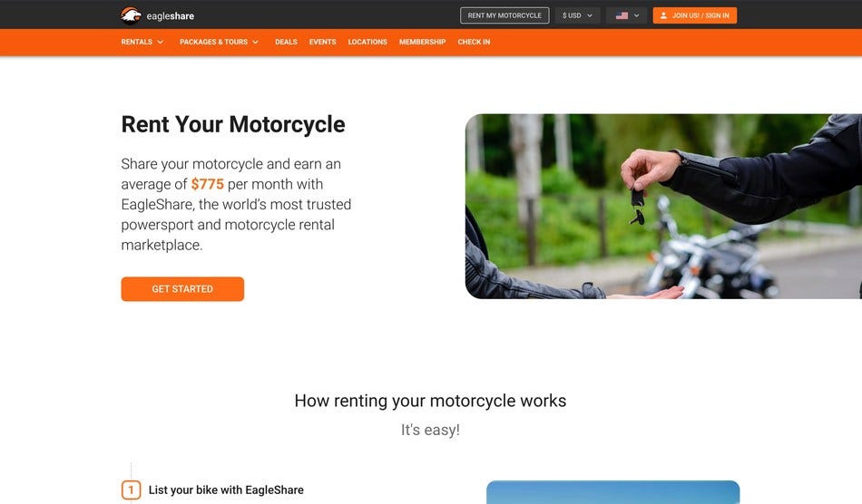Open the Locations menu item

point(367,42)
